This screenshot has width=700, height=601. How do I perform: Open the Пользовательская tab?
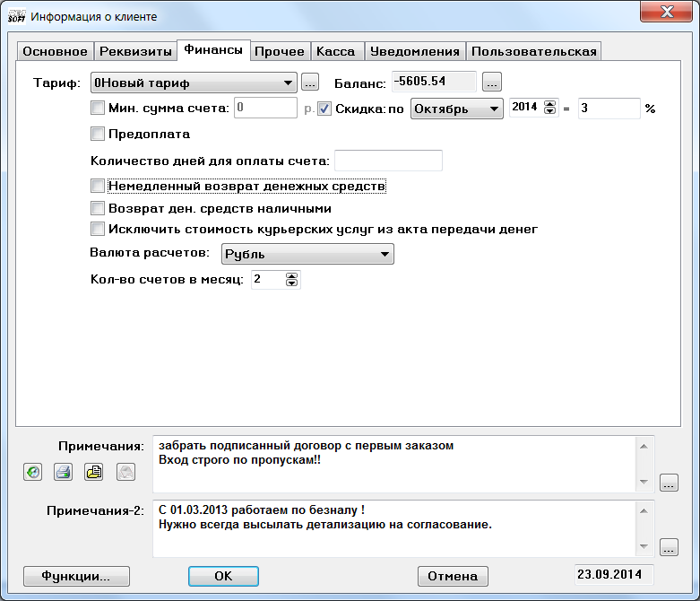534,51
